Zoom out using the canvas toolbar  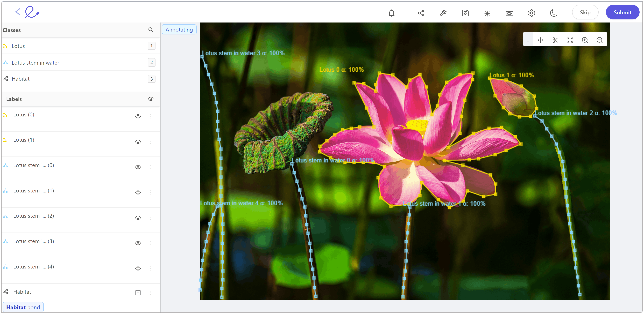[599, 40]
